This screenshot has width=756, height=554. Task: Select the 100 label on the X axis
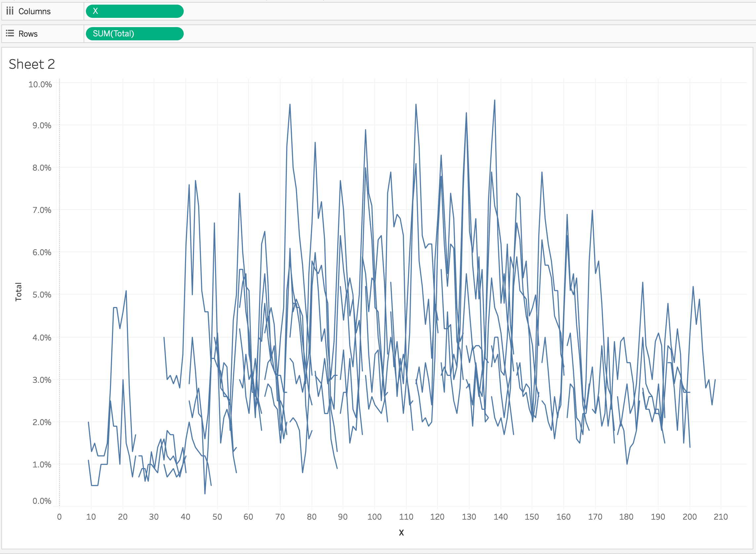(374, 517)
